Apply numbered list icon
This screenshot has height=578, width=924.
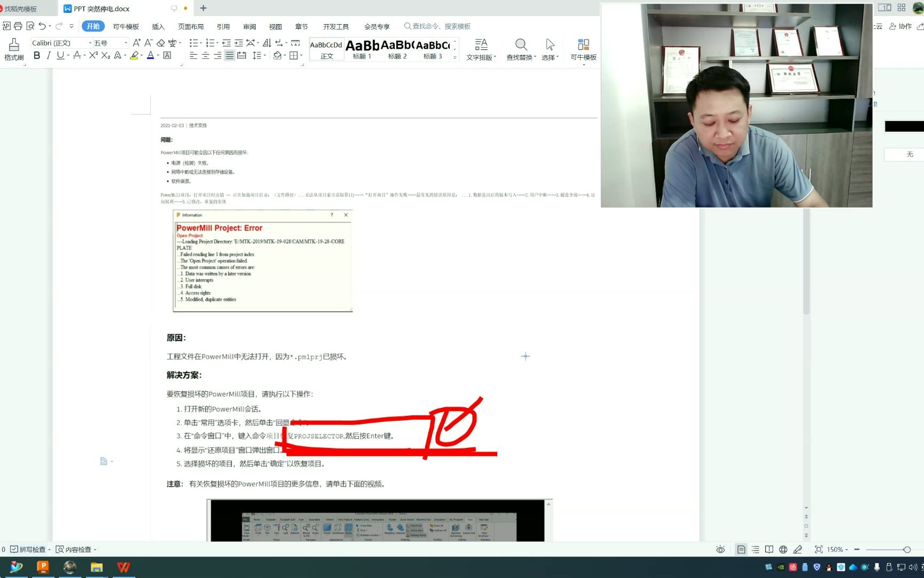[x=210, y=43]
